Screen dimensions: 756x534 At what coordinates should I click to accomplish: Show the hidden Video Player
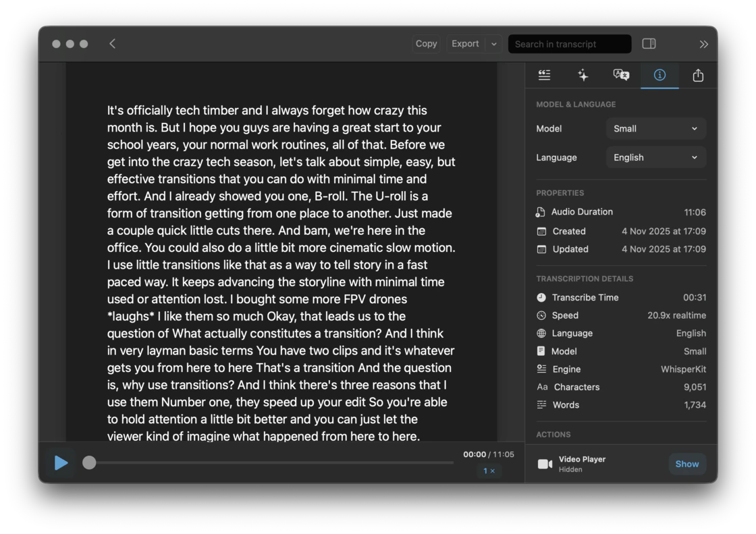click(x=686, y=464)
